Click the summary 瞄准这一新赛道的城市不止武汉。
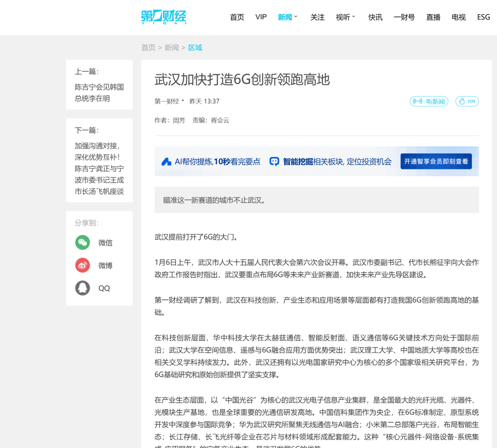Screen dimensions: 497x448 215,200
